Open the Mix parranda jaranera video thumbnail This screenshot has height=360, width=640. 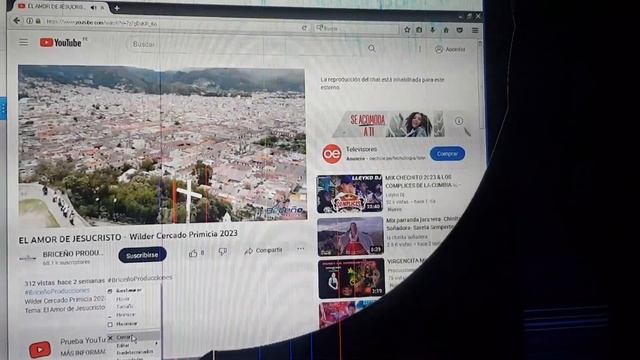tap(351, 236)
